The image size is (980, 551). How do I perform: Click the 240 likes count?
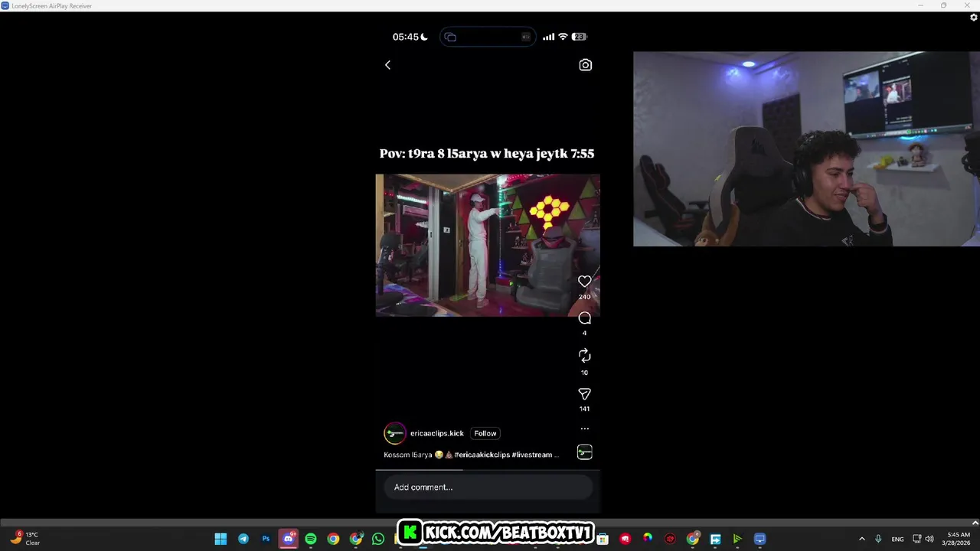(584, 297)
